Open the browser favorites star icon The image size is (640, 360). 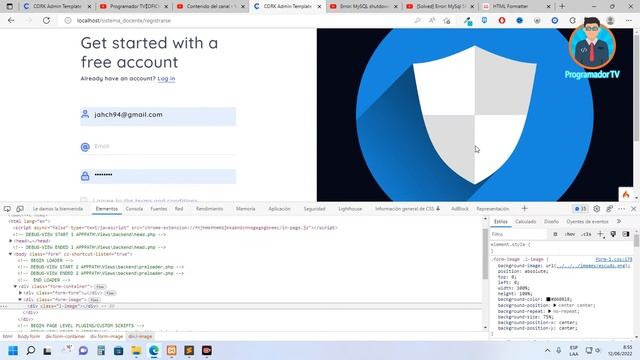(447, 20)
